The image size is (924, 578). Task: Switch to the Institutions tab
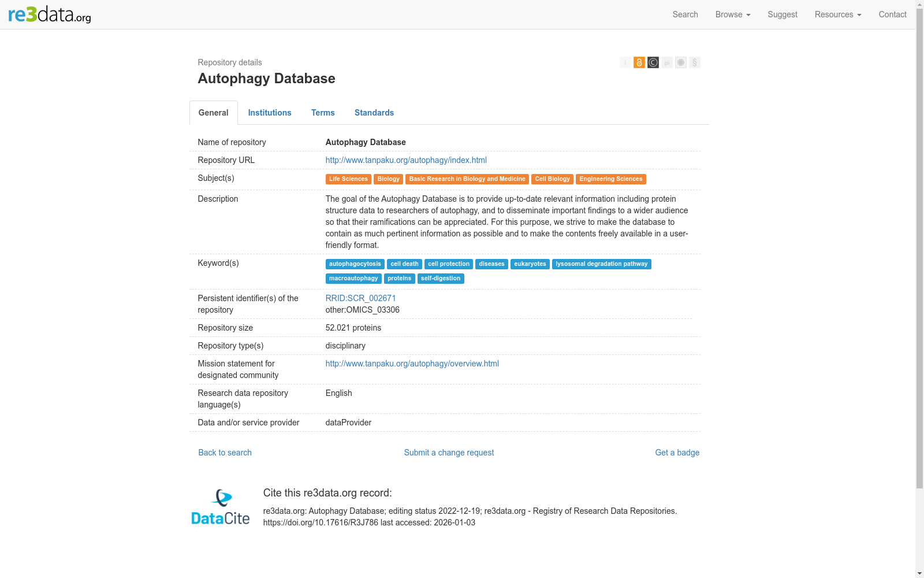click(x=270, y=113)
